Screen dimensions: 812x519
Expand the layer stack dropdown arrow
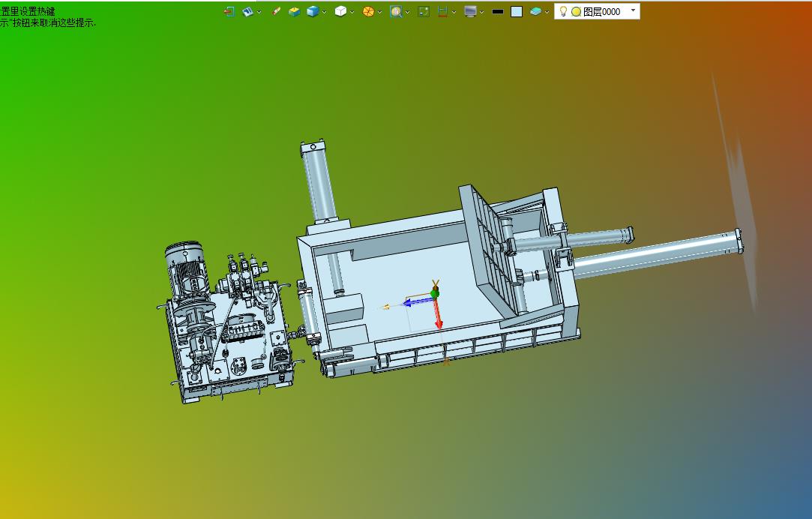point(547,12)
